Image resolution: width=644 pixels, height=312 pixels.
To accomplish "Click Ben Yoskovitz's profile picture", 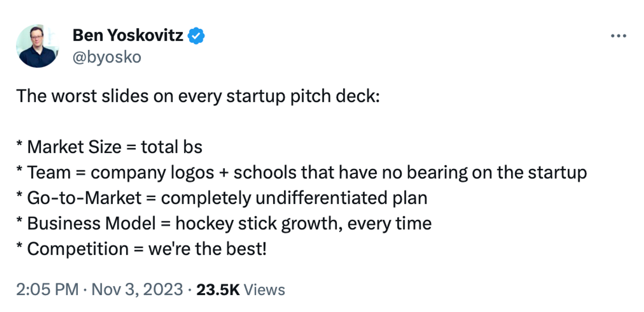I will 38,46.
